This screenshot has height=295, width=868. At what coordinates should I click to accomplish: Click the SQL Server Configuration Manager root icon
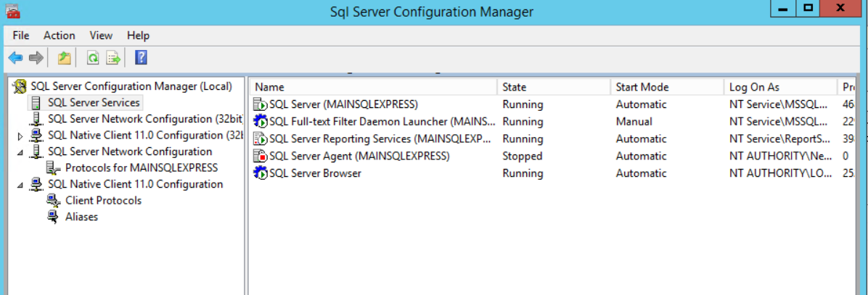[20, 86]
